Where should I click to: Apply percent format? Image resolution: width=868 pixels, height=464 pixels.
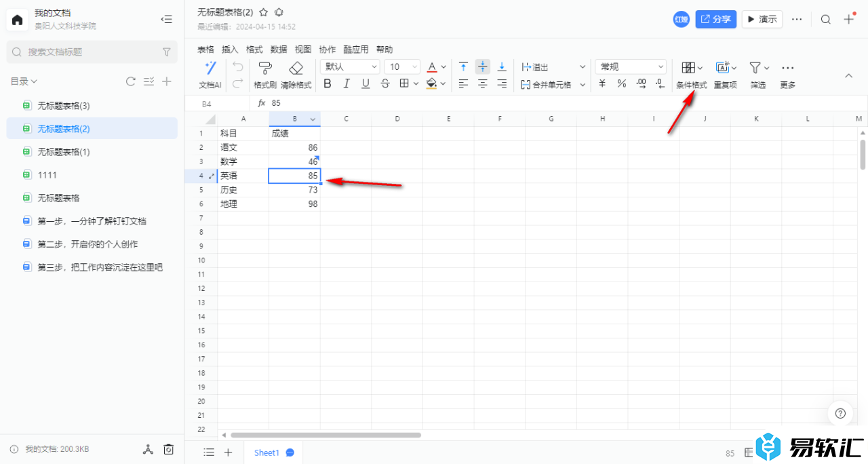(x=622, y=83)
